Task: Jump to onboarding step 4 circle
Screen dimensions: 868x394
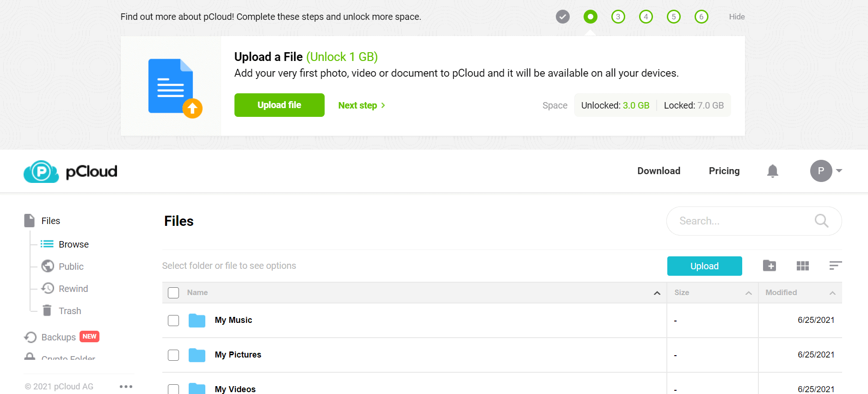Action: tap(646, 17)
